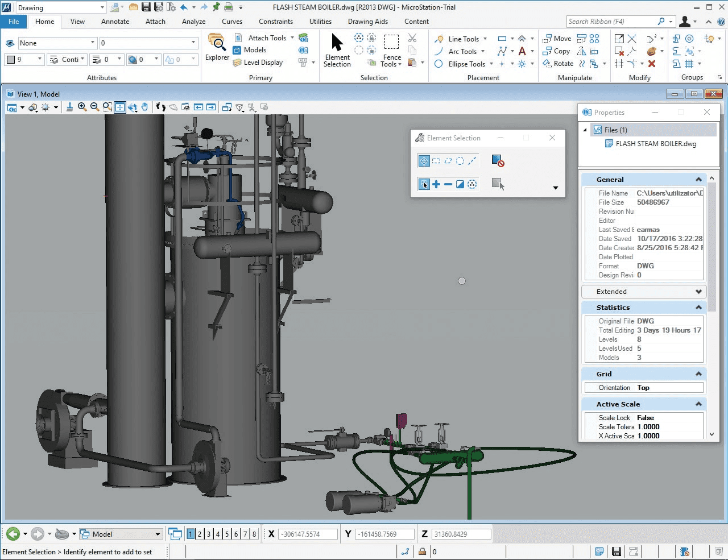Open the Explorer tool in the ribbon

coord(217,47)
